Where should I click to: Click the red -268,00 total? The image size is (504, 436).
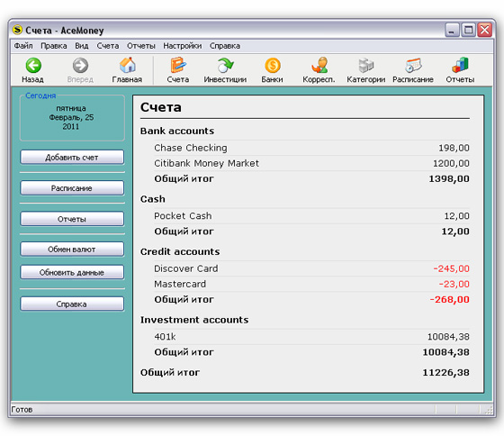(x=449, y=300)
